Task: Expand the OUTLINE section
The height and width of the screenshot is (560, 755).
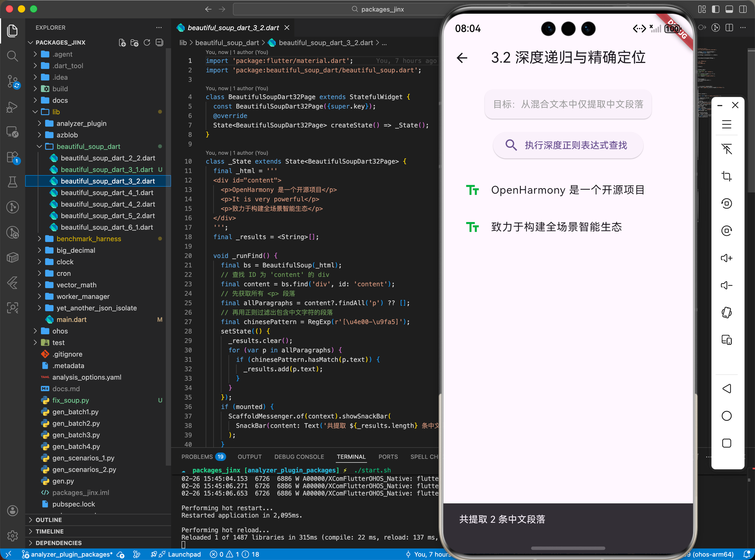Action: [x=49, y=520]
